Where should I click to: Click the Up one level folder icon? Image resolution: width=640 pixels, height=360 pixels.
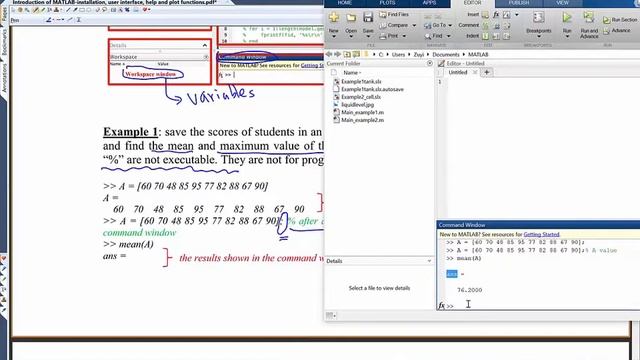point(347,54)
